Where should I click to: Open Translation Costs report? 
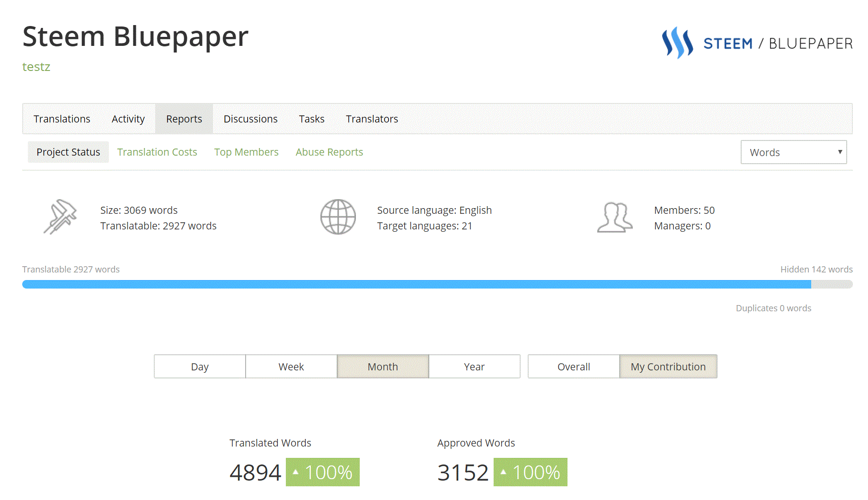point(157,152)
